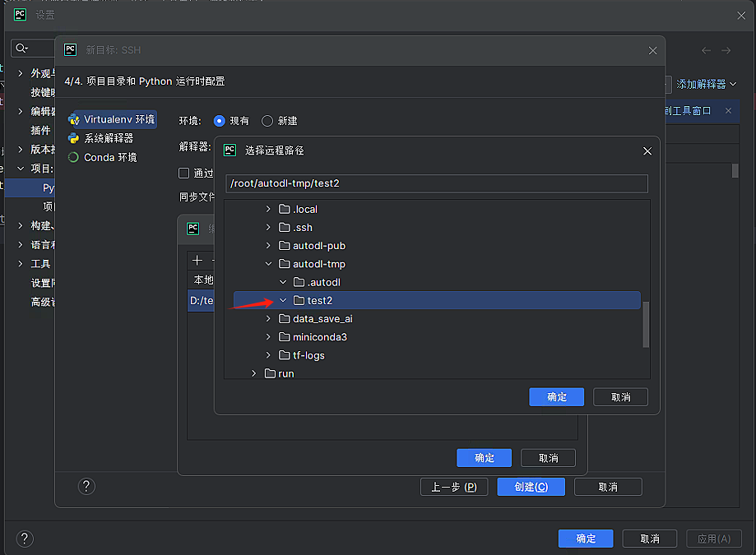756x555 pixels.
Task: Expand the run folder
Action: pos(254,373)
